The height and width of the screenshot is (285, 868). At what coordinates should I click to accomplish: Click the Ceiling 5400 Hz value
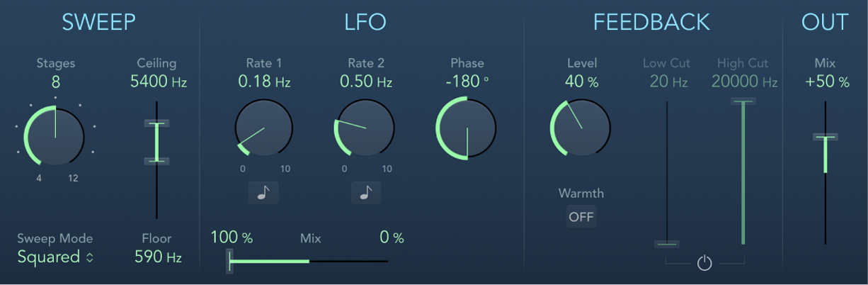pos(159,83)
